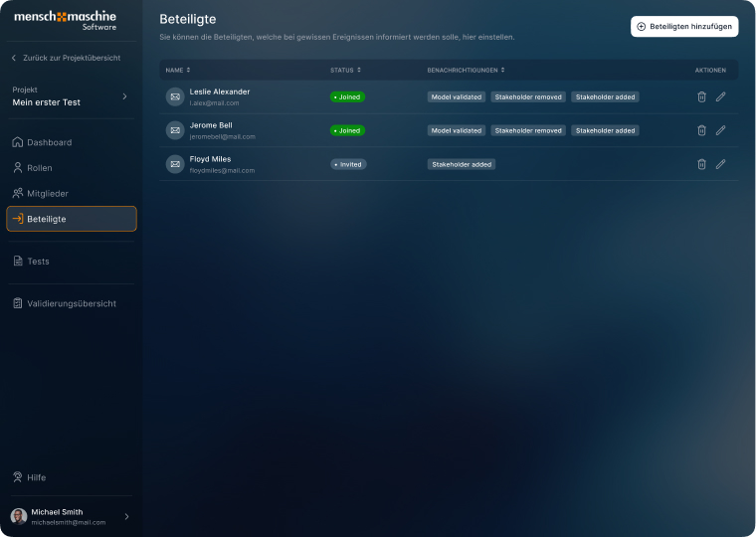The height and width of the screenshot is (537, 756).
Task: Click the Beteiligte page heading
Action: (188, 19)
